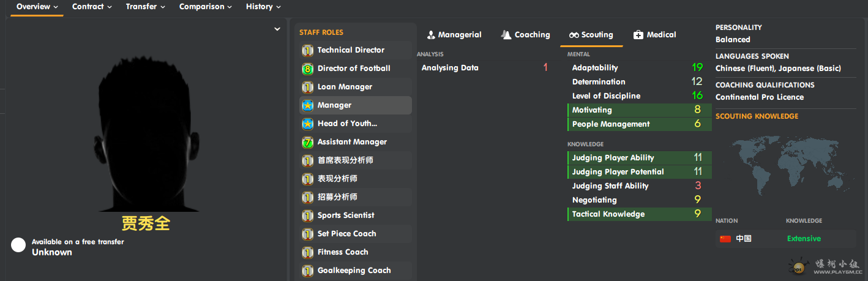Click the Goalkeeping Coach rating badge
Viewport: 868px width, 281px height.
(x=307, y=271)
